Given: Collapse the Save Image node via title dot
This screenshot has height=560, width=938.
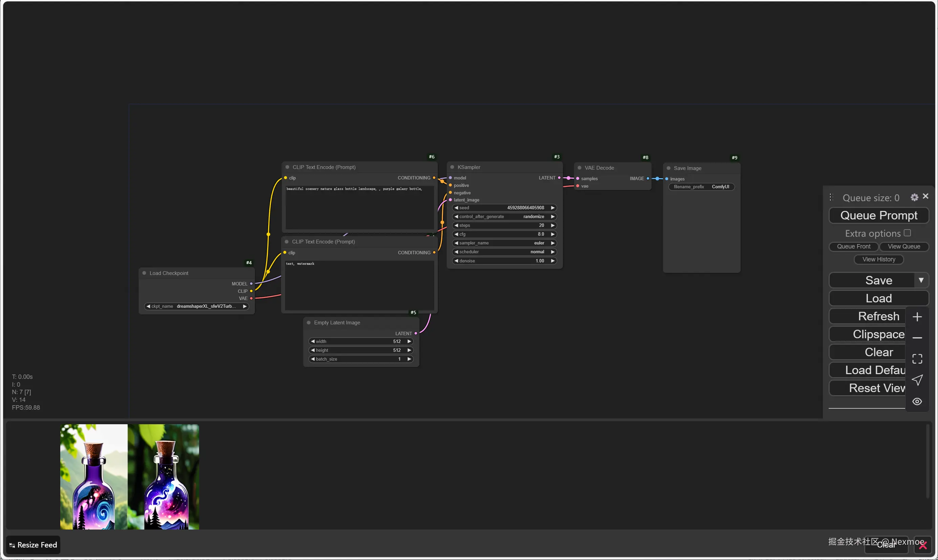Looking at the screenshot, I should point(668,168).
